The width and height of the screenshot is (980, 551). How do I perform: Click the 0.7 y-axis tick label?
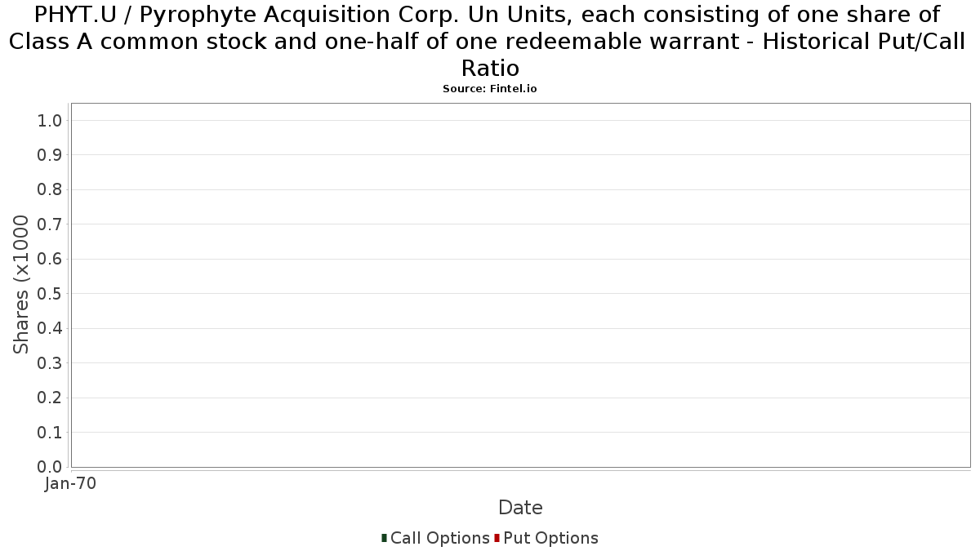(x=50, y=224)
